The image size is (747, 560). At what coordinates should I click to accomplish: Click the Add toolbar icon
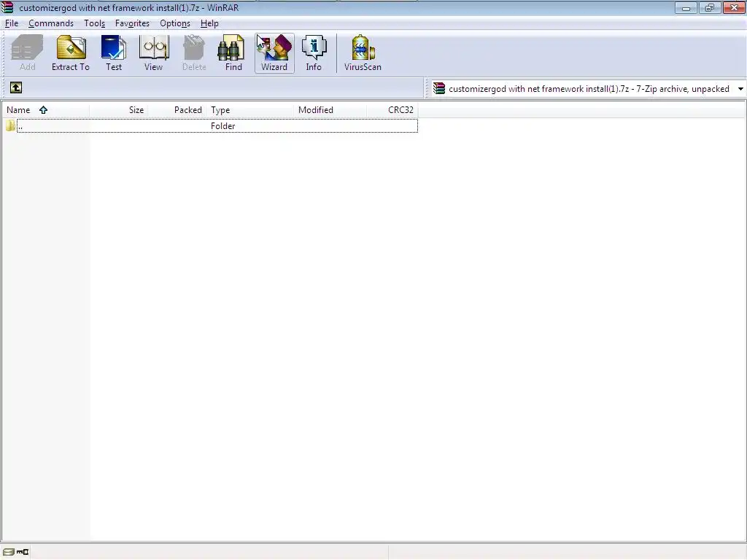coord(27,52)
